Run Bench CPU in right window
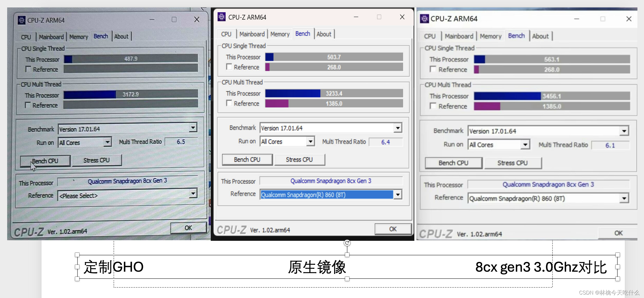 [454, 163]
